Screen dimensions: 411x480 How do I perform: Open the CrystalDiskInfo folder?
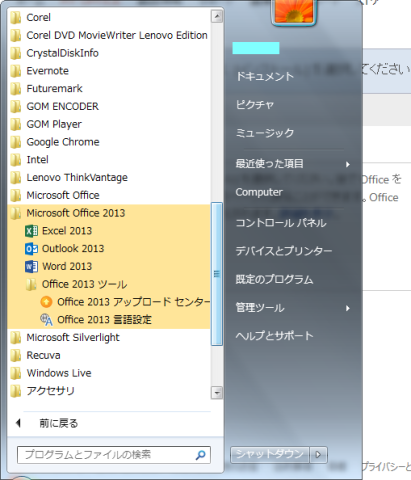pyautogui.click(x=109, y=53)
